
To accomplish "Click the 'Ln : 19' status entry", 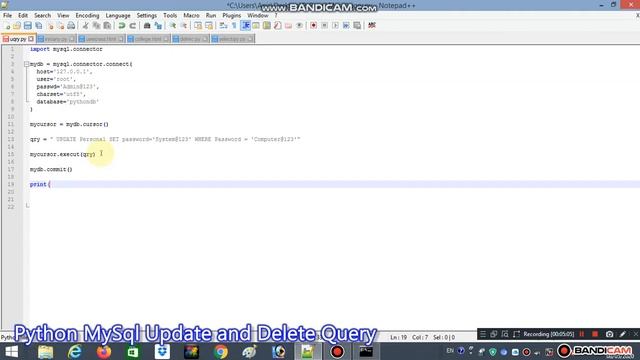I will tap(398, 338).
